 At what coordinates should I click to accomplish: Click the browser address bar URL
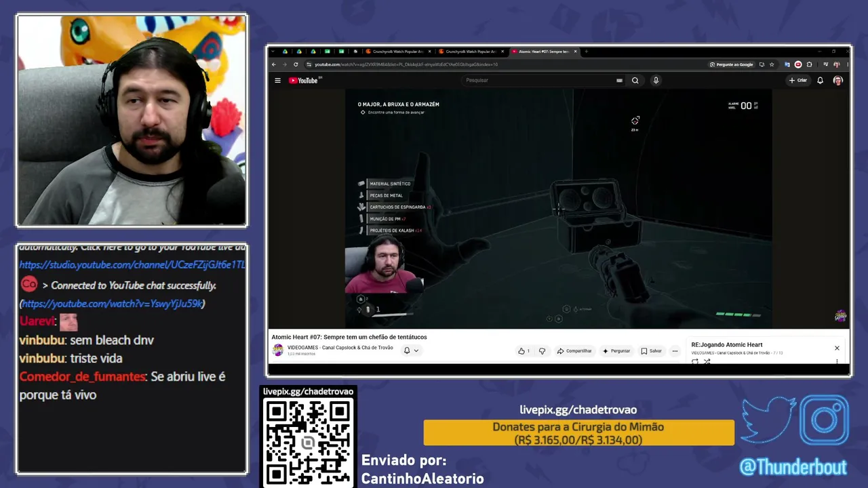pos(406,64)
